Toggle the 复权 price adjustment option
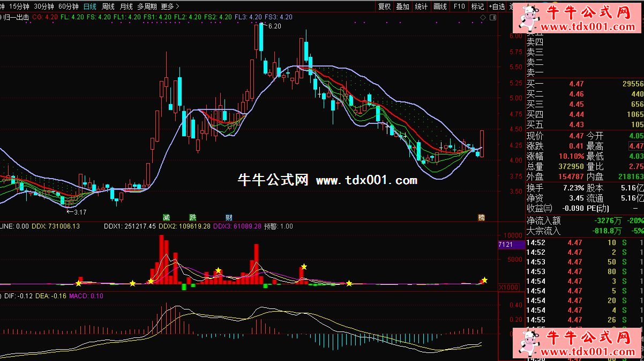 384,6
